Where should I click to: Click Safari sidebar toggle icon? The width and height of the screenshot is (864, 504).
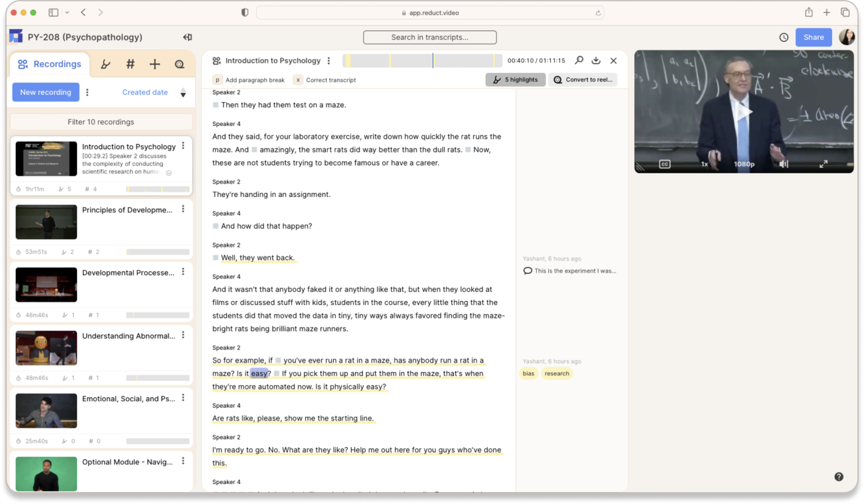pos(54,13)
